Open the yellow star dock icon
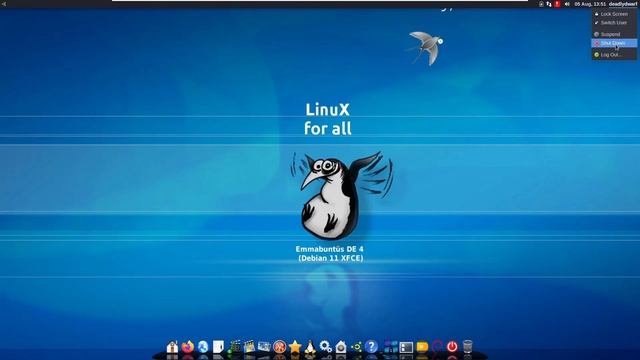640x360 pixels. [x=295, y=347]
